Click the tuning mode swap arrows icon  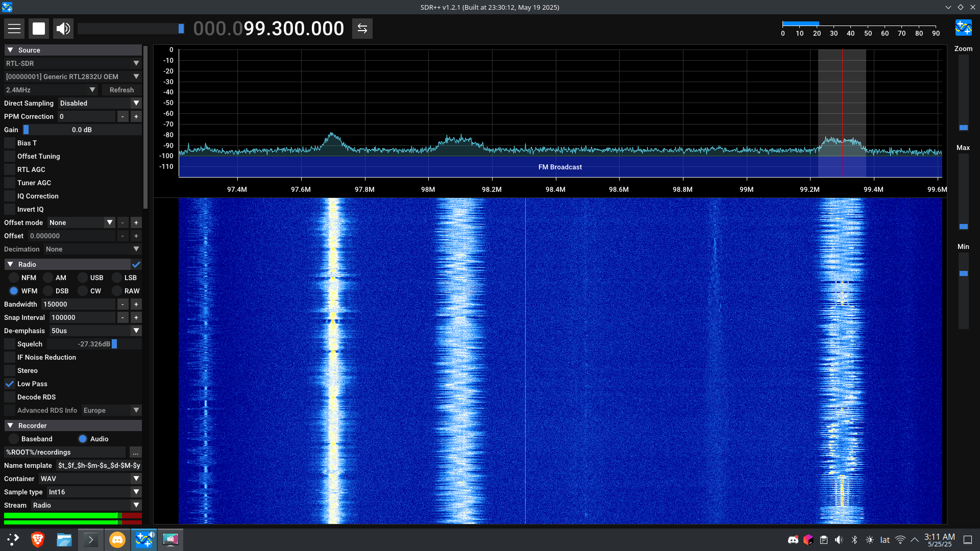pyautogui.click(x=362, y=29)
